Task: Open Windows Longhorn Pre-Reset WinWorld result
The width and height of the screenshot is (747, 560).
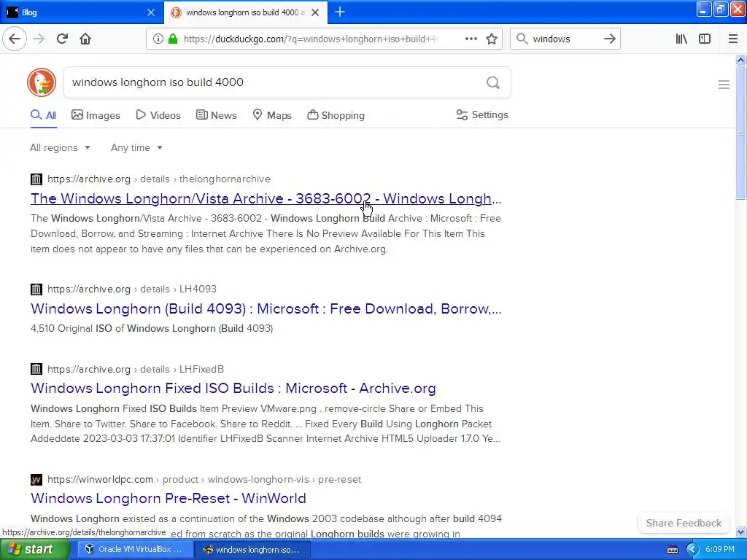Action: pos(169,498)
